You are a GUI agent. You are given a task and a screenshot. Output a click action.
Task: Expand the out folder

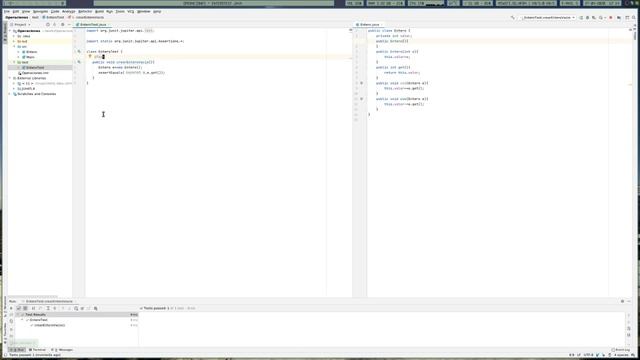pyautogui.click(x=14, y=42)
